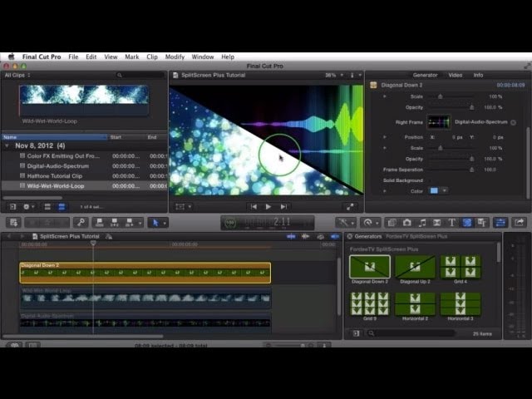Screen dimensions: 532x399
Task: Switch to the Generator inspector tab
Action: (x=425, y=75)
